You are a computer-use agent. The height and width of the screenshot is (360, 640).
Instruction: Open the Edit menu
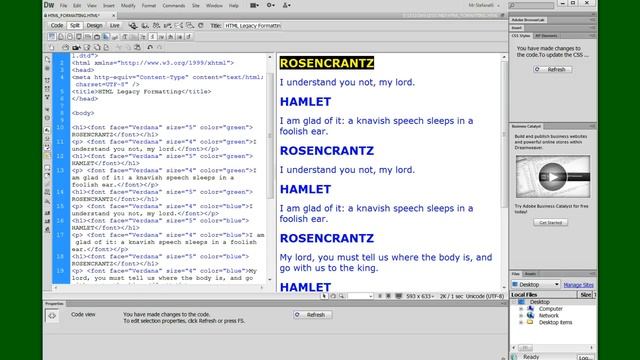77,6
